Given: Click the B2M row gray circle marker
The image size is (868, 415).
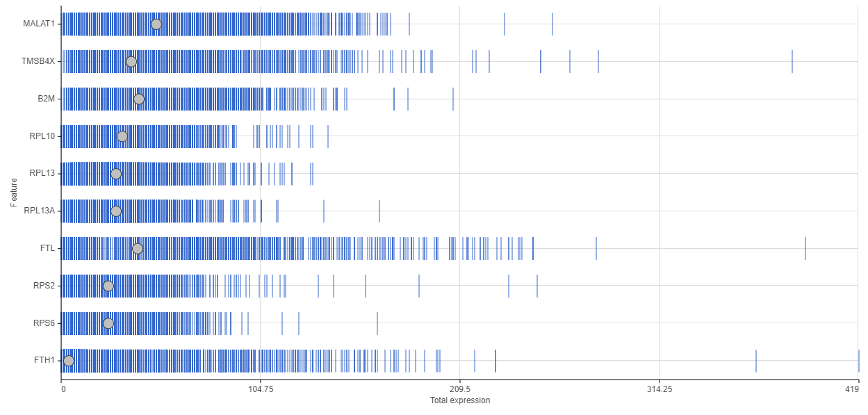Looking at the screenshot, I should pos(139,99).
